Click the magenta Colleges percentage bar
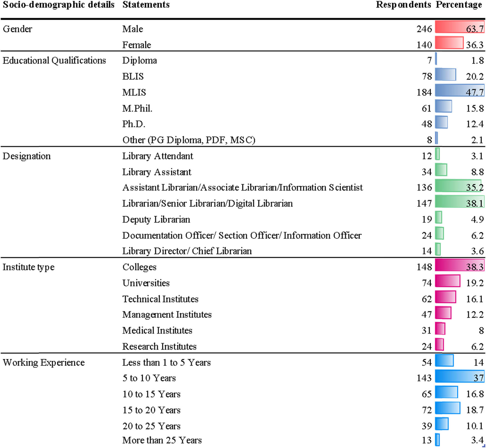This screenshot has height=448, width=486. tap(459, 265)
